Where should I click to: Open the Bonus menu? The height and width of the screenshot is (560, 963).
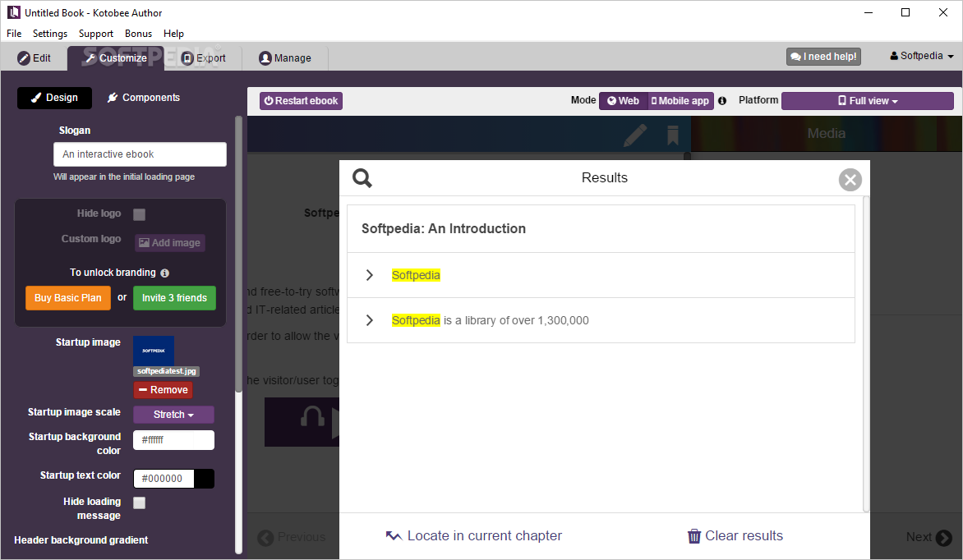pos(138,33)
